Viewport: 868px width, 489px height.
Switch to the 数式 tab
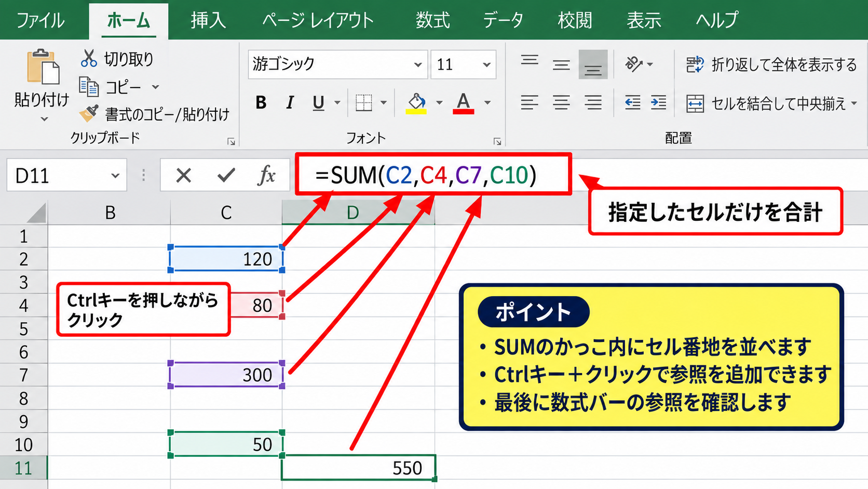[432, 20]
